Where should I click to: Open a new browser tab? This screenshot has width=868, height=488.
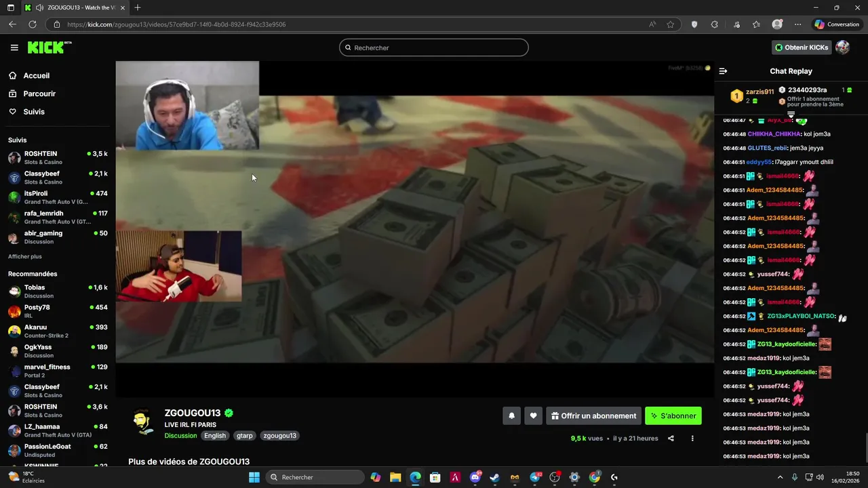tap(138, 7)
